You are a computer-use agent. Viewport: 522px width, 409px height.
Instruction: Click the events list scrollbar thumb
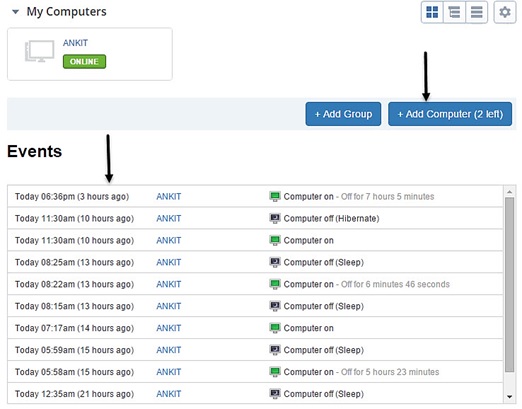509,284
